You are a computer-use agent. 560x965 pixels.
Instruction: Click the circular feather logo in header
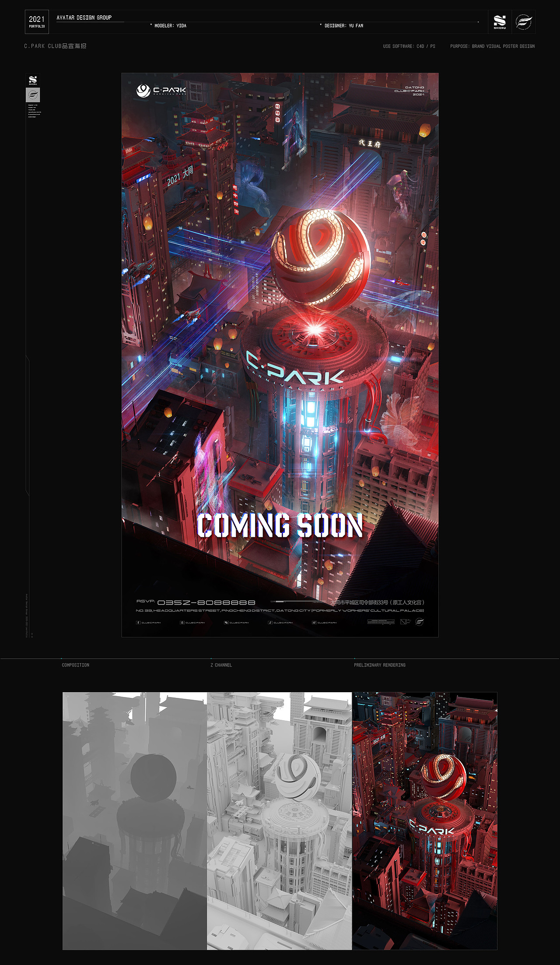click(x=524, y=22)
